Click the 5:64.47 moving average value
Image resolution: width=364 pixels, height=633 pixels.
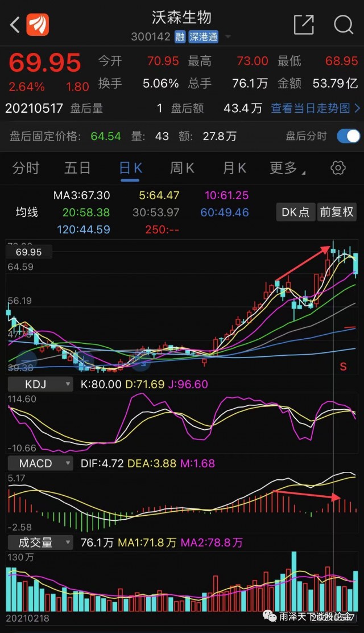pyautogui.click(x=159, y=195)
